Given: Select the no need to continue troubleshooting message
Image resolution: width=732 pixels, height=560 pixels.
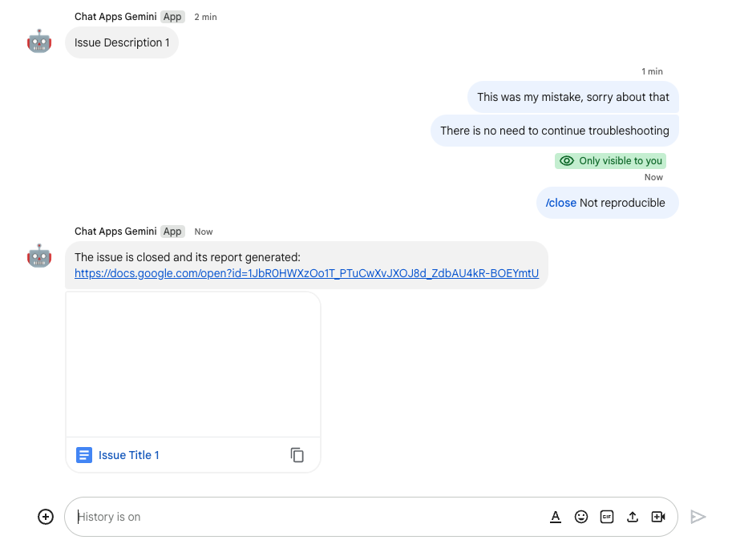Looking at the screenshot, I should (554, 131).
